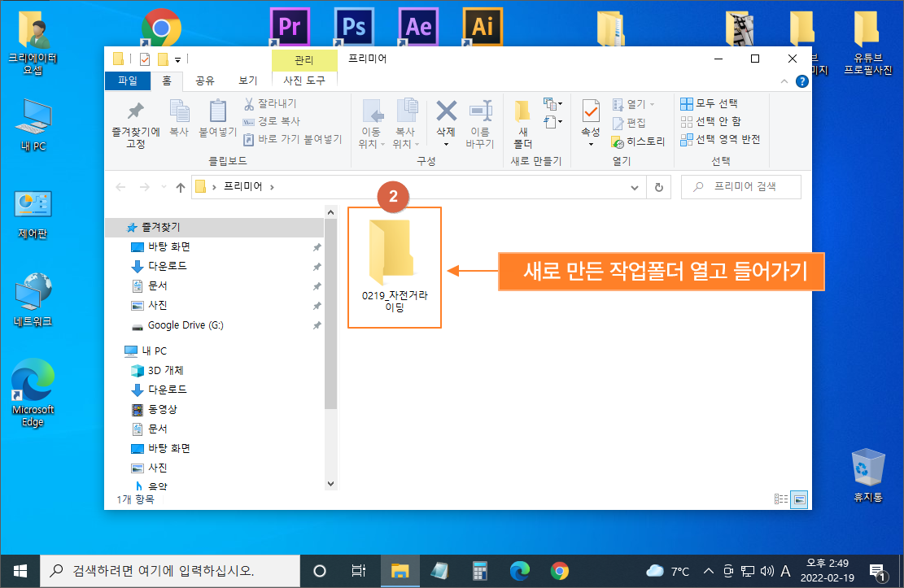Image resolution: width=904 pixels, height=588 pixels.
Task: Click the Forward navigation arrow
Action: (145, 187)
